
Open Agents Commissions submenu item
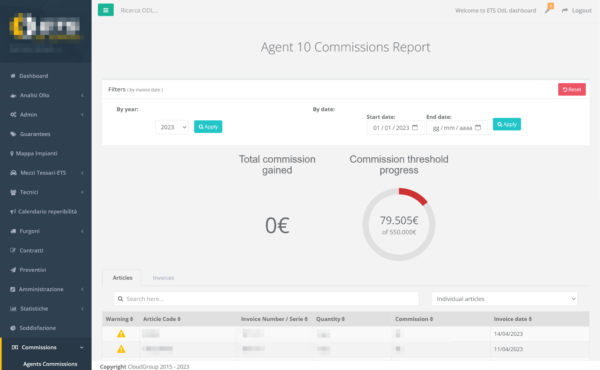[x=50, y=364]
